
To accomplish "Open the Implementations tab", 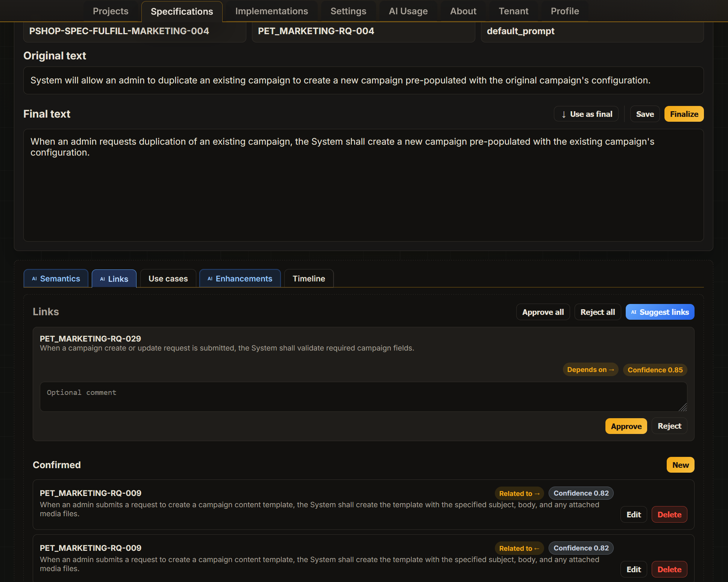I will (271, 11).
